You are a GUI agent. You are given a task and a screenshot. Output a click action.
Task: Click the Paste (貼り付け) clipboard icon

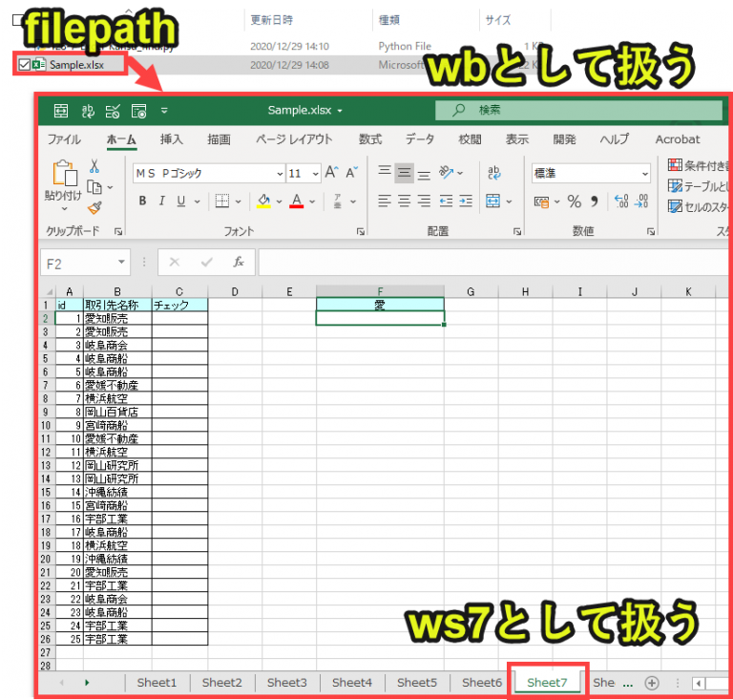64,175
